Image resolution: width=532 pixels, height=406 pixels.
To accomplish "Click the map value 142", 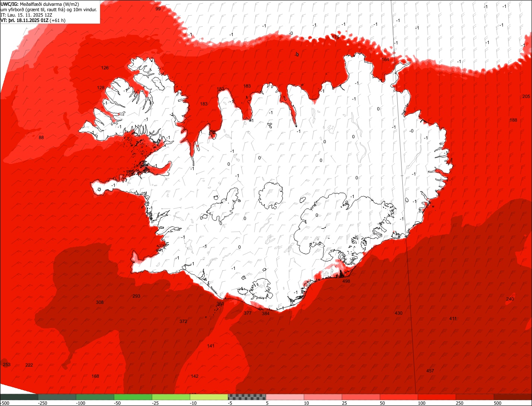I will pos(195,376).
